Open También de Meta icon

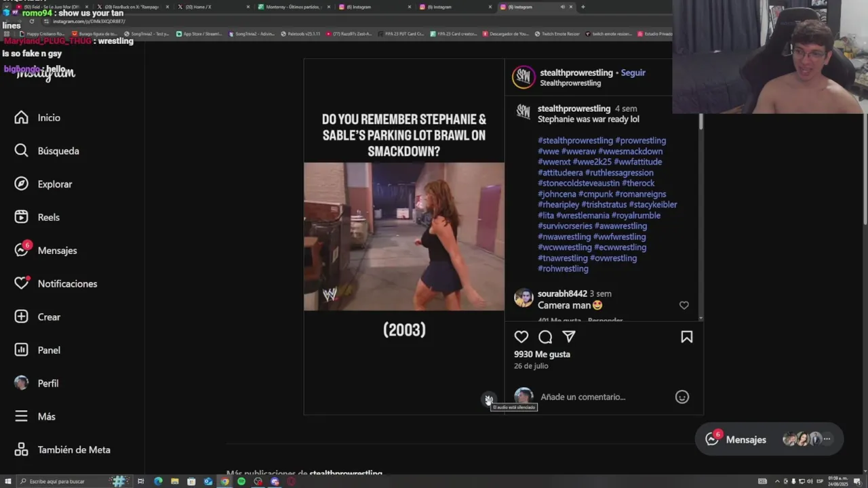(21, 449)
